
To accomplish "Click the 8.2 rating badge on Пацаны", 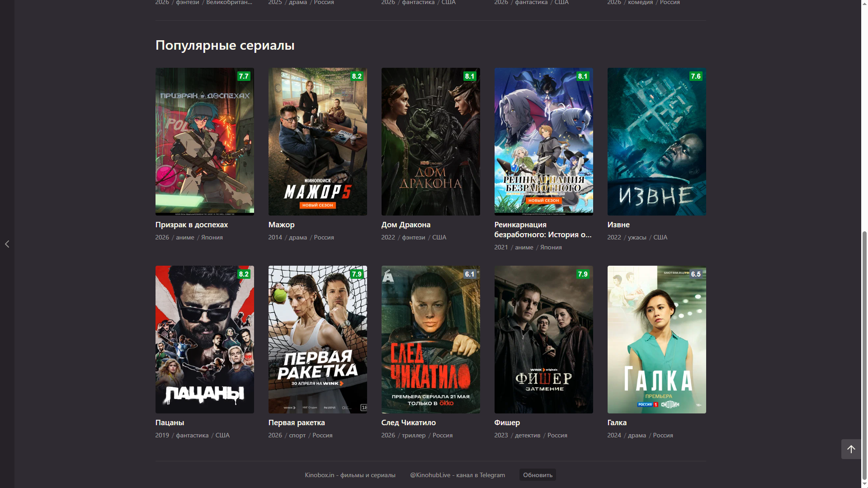I will pos(244,274).
